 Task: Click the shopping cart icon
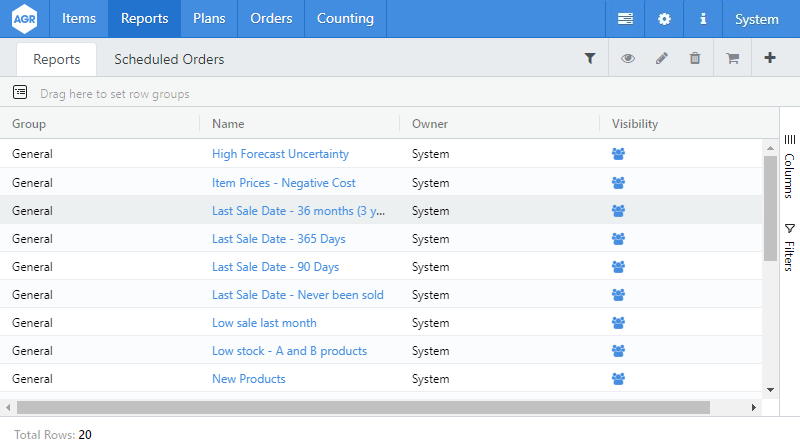coord(732,59)
